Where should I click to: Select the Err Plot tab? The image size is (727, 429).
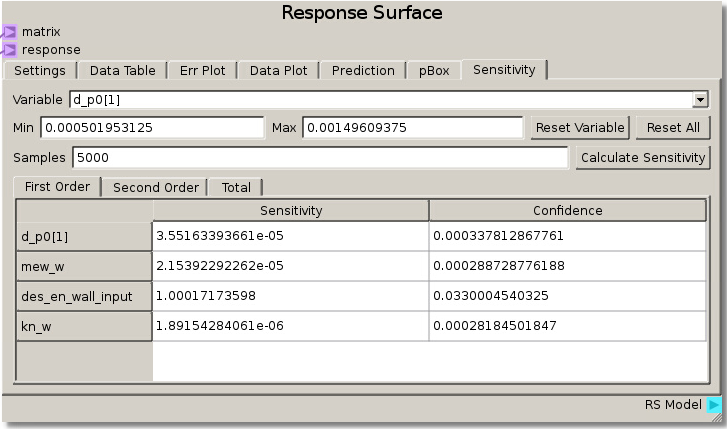pos(202,71)
